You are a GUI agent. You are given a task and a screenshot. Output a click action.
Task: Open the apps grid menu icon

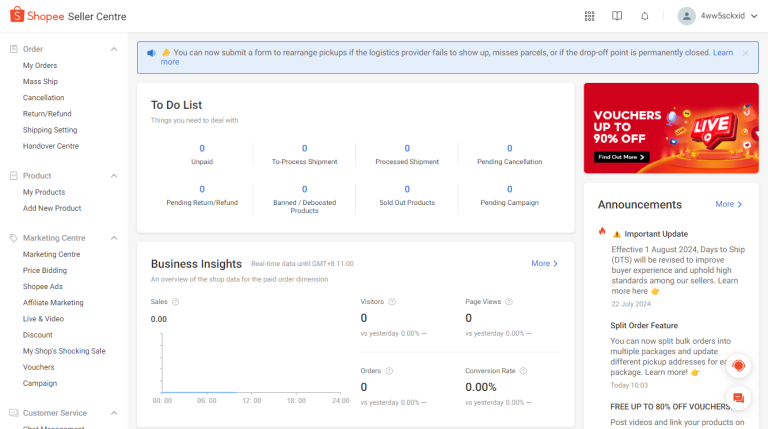[589, 16]
